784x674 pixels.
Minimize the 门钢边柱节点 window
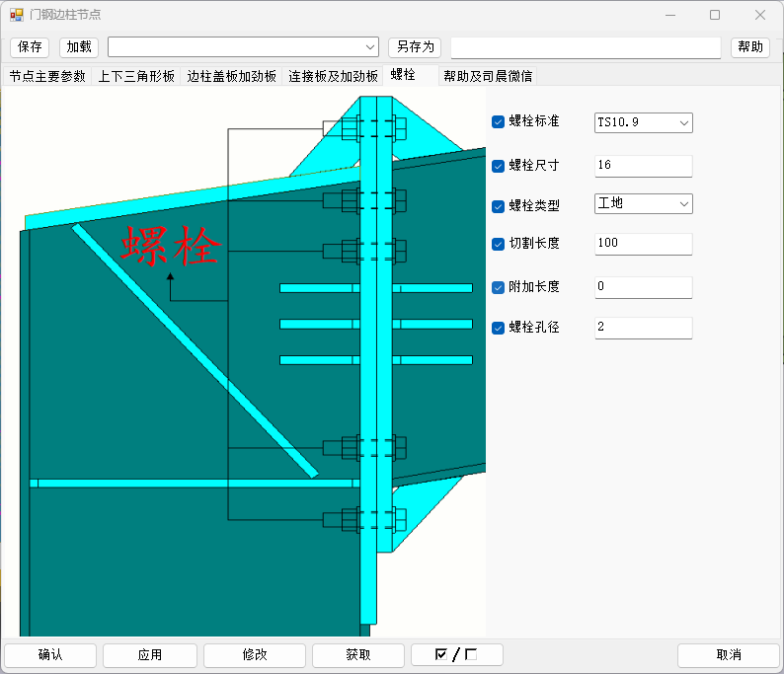669,15
